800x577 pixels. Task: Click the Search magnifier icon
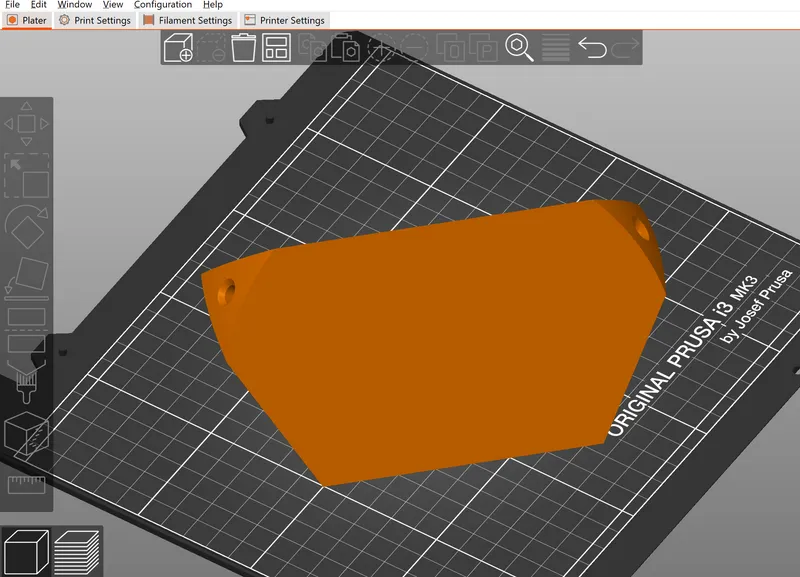519,47
